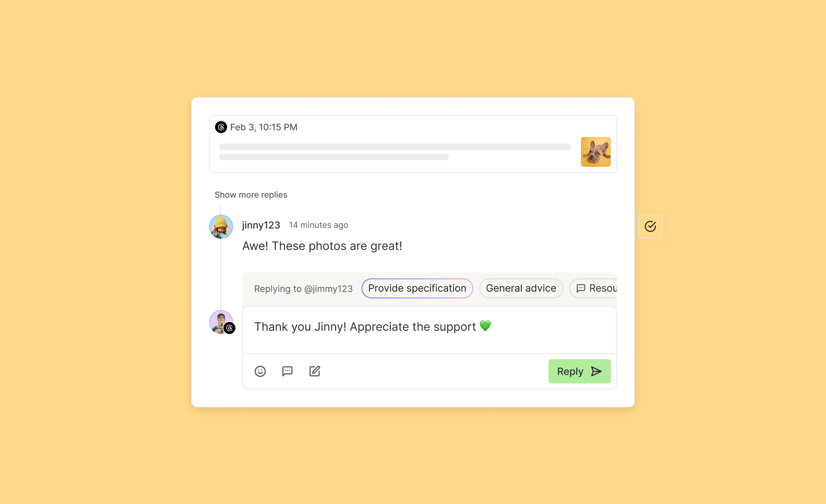826x504 pixels.
Task: Click the Threads logo beside Feb 3 date
Action: click(221, 127)
